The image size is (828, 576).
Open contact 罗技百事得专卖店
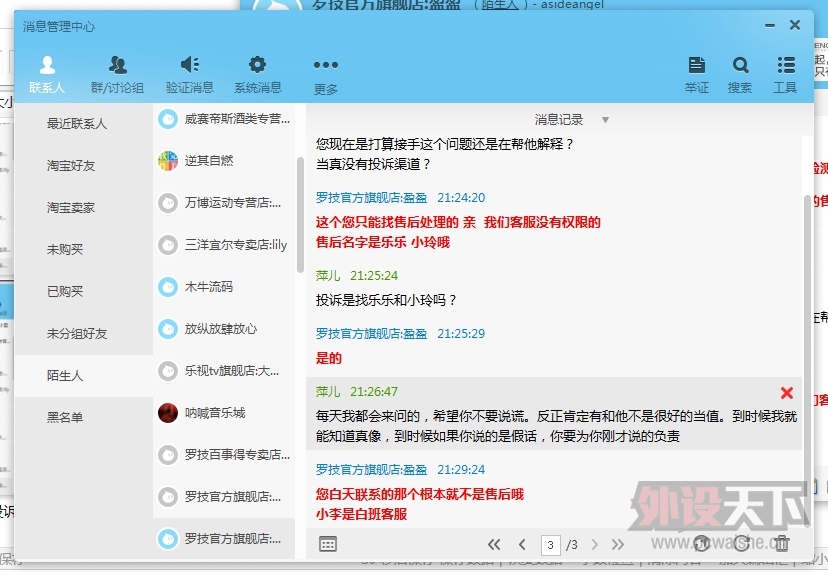click(224, 455)
